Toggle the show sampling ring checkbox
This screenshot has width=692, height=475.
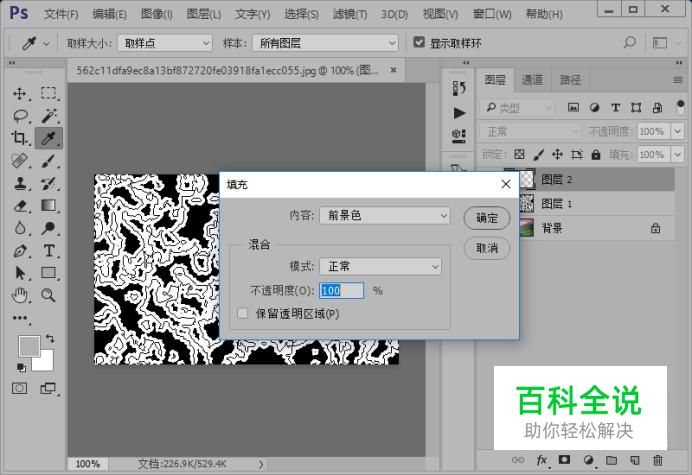[418, 42]
